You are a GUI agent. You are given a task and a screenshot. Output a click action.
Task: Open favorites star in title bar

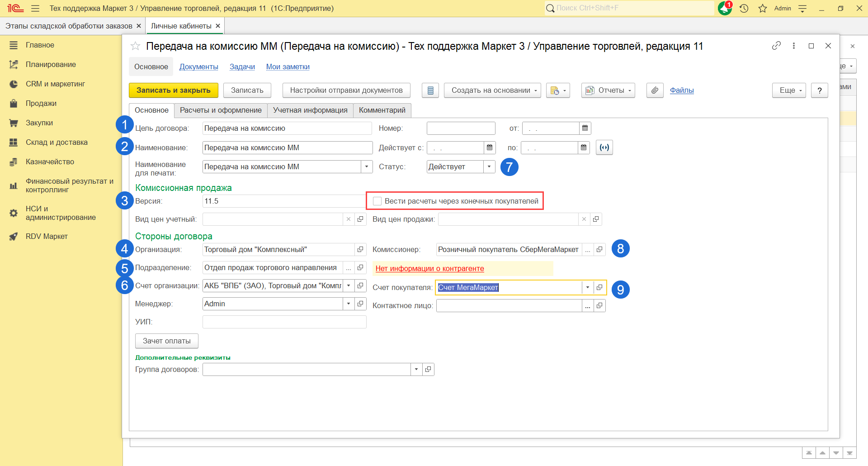tap(763, 9)
